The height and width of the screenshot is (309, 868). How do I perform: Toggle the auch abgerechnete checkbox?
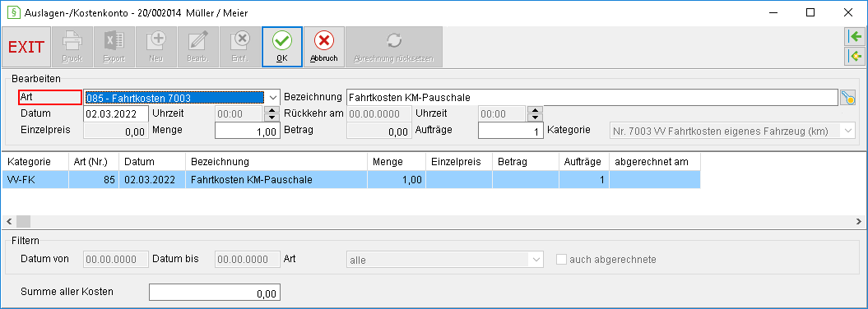click(x=561, y=259)
